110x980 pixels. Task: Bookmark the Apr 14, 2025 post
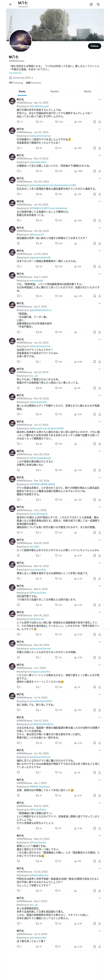coord(95,122)
